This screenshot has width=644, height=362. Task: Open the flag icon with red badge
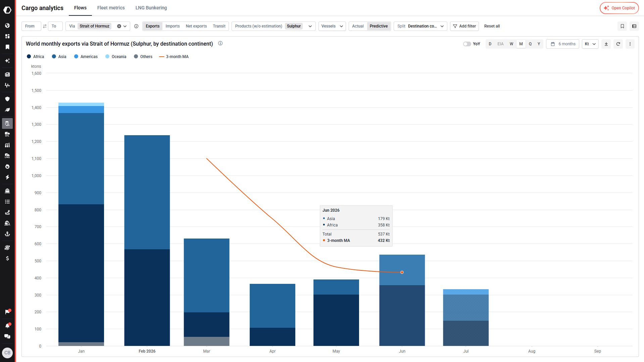coord(7,312)
